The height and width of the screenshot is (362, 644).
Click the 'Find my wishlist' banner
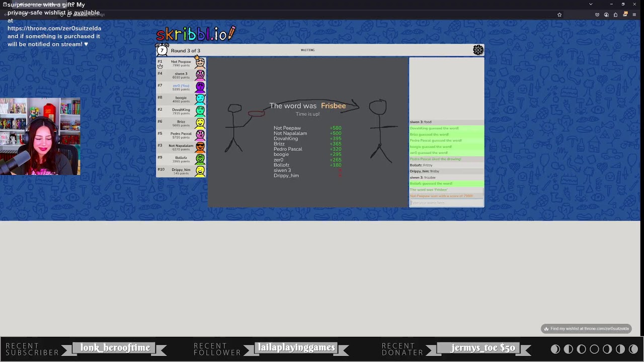[x=586, y=329]
